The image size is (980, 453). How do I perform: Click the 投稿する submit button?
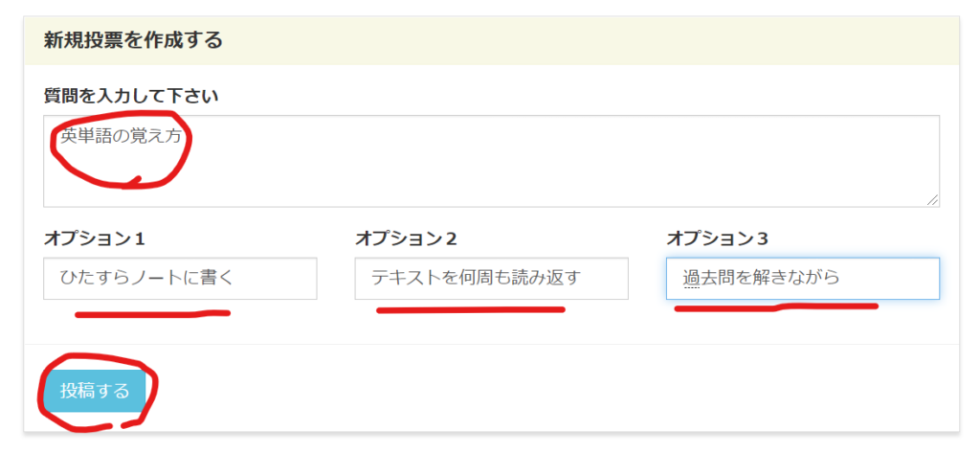pos(95,391)
